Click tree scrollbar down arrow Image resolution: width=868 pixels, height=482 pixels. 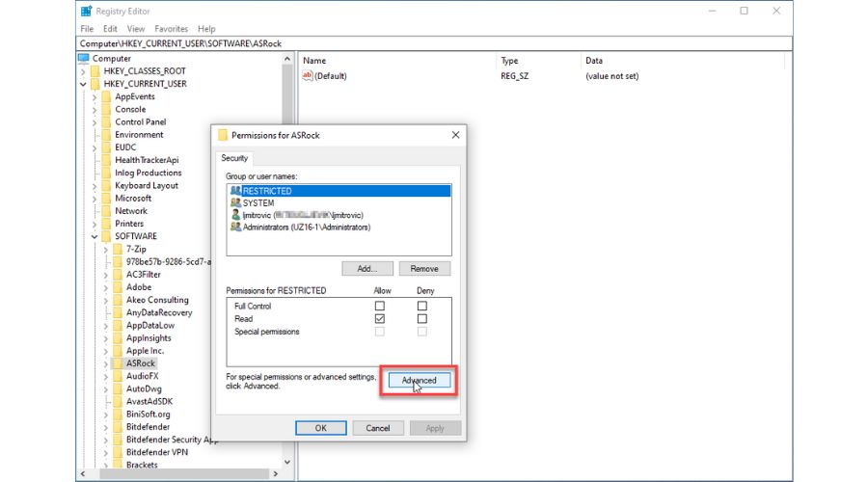(287, 462)
